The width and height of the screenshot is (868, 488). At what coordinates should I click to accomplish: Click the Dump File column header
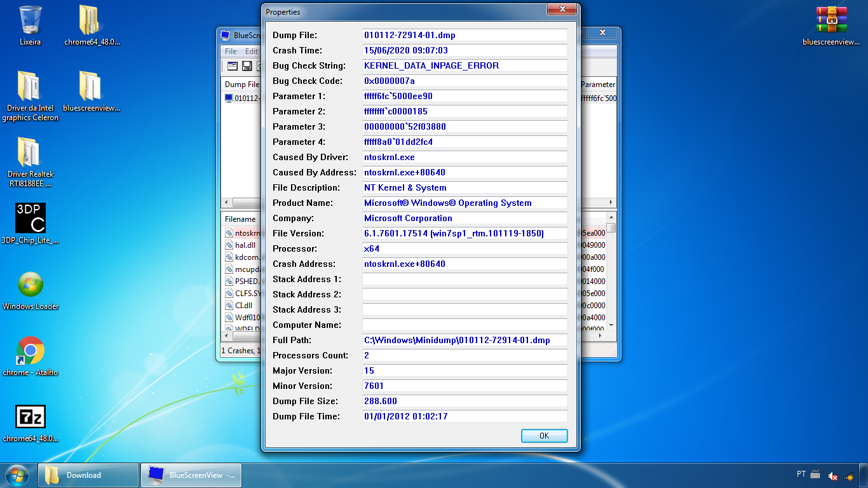[x=242, y=85]
